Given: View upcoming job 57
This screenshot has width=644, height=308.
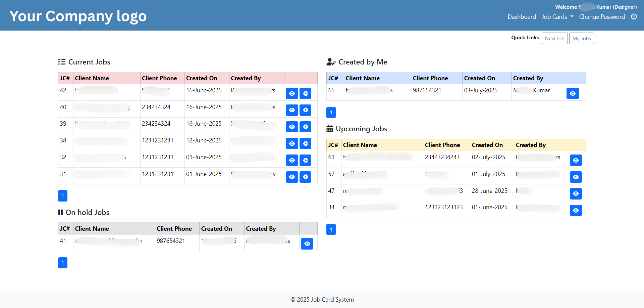Looking at the screenshot, I should pyautogui.click(x=576, y=177).
